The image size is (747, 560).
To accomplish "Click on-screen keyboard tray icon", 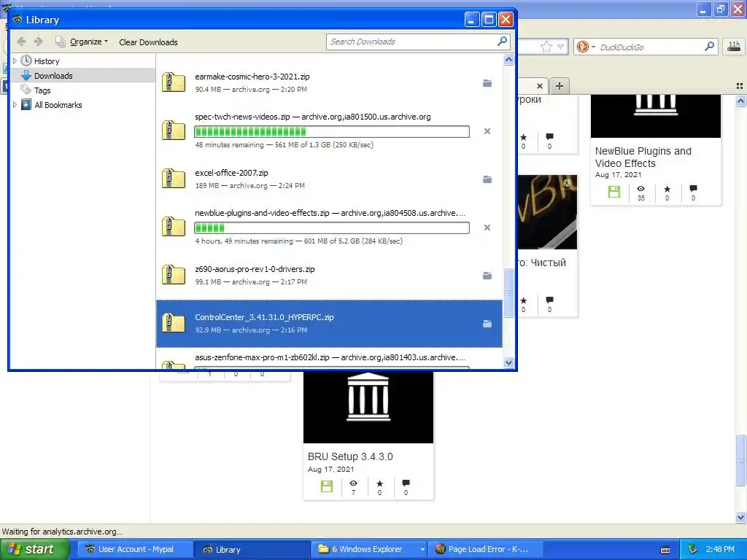I will tap(665, 550).
